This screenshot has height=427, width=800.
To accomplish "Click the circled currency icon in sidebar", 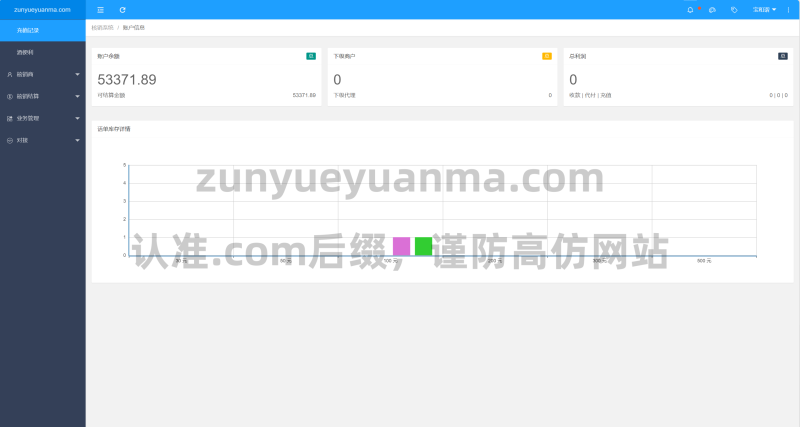I will 10,96.
